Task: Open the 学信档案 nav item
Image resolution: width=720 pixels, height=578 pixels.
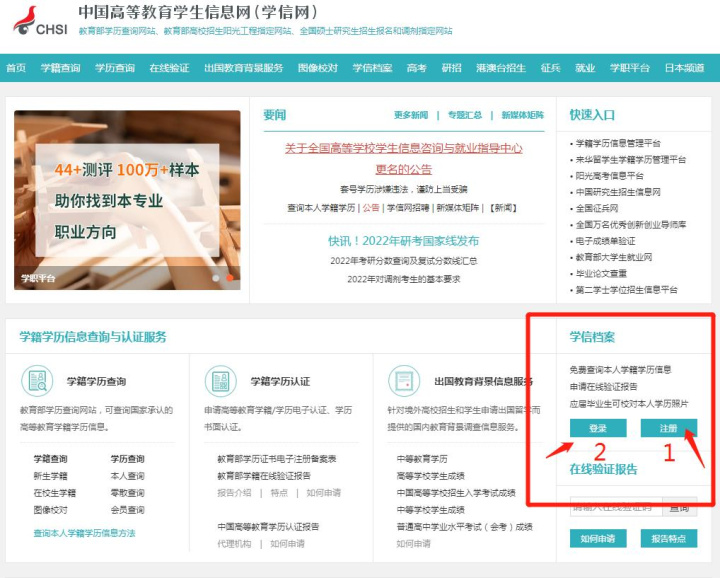Action: [x=372, y=68]
